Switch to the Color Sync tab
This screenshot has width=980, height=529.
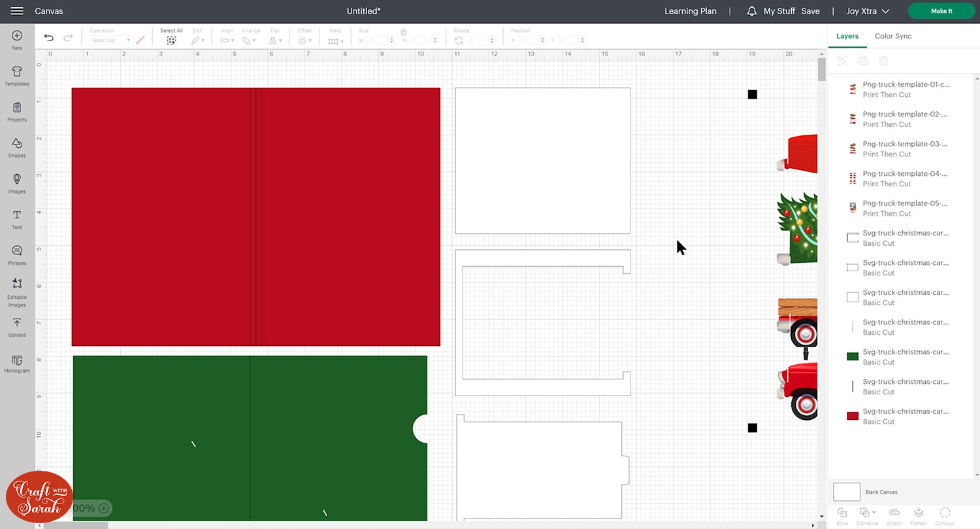893,36
